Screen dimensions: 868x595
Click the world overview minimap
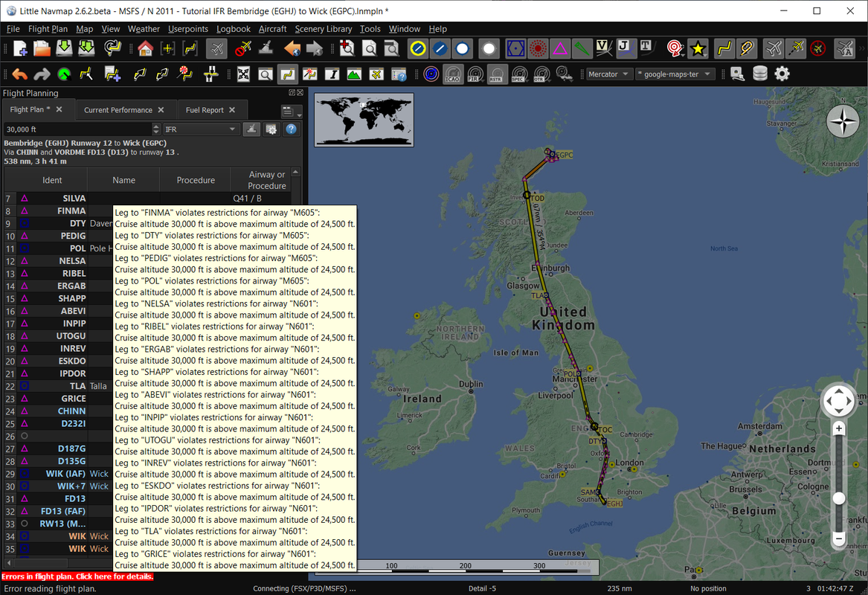[364, 120]
